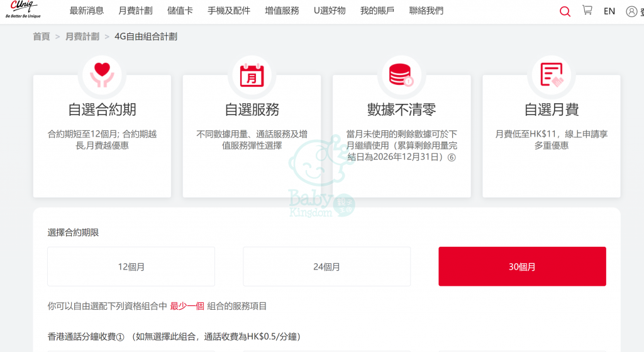
Task: Click the red 最少一個 text
Action: [x=187, y=307]
